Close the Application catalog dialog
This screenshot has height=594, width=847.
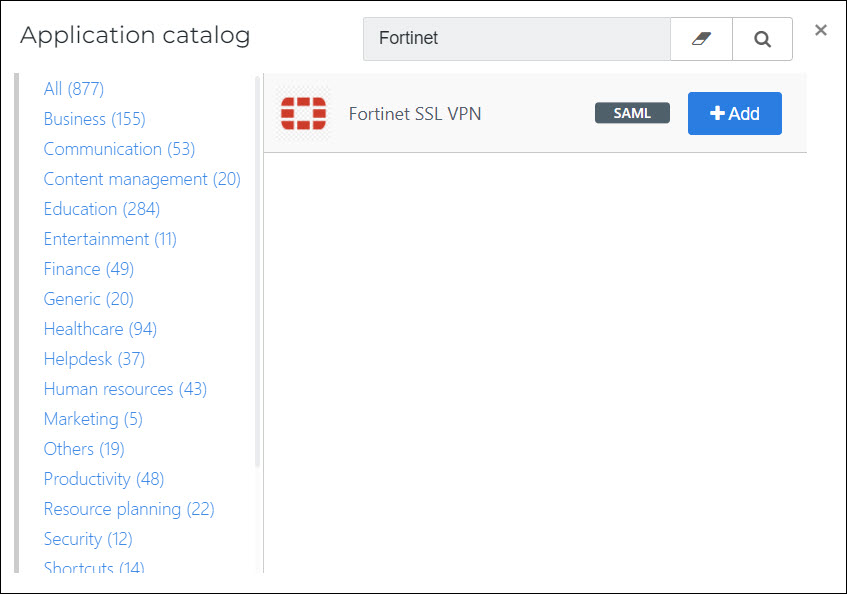[821, 30]
